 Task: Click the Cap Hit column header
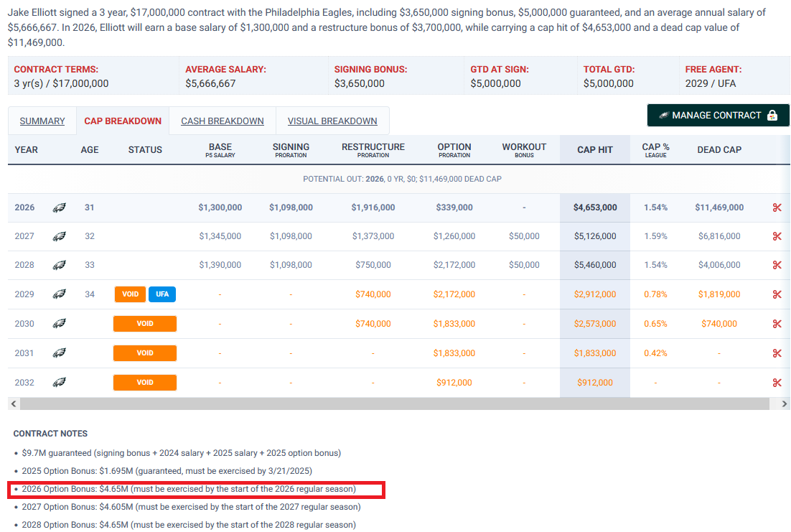(x=595, y=150)
